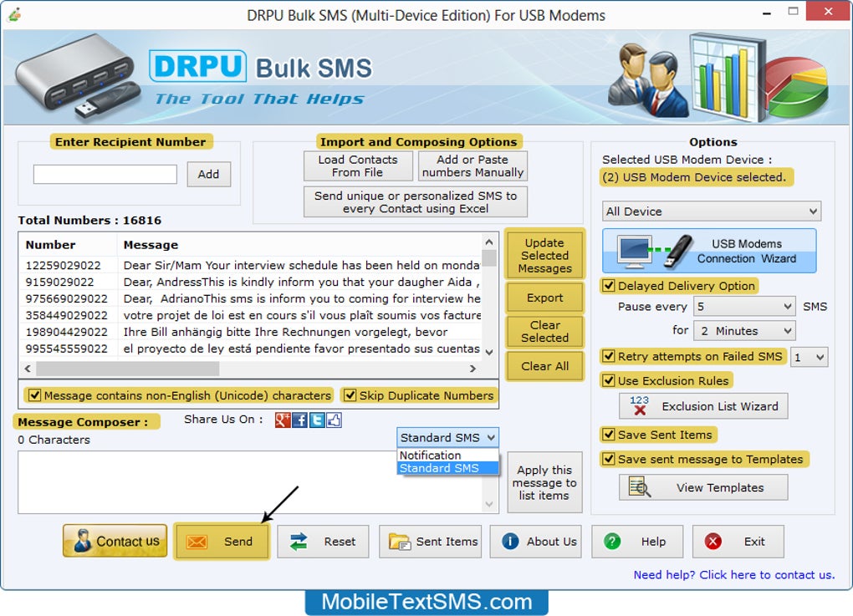Uncheck Use Exclusion Rules
This screenshot has height=616, width=853.
(609, 380)
